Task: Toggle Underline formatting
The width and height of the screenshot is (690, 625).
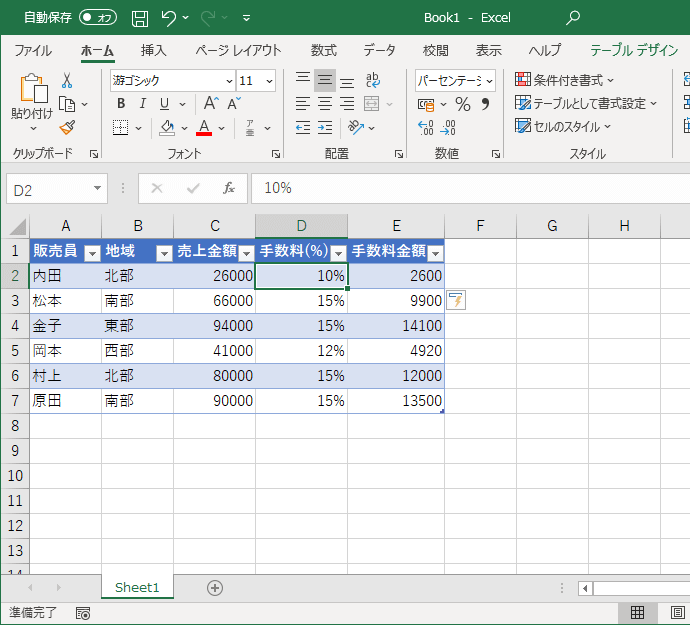Action: 164,104
